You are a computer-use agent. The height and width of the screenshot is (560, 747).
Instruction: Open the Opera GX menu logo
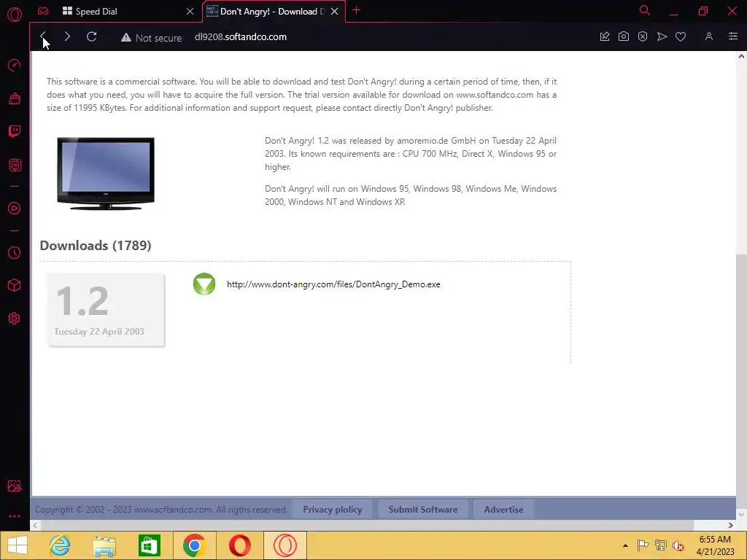pyautogui.click(x=15, y=15)
